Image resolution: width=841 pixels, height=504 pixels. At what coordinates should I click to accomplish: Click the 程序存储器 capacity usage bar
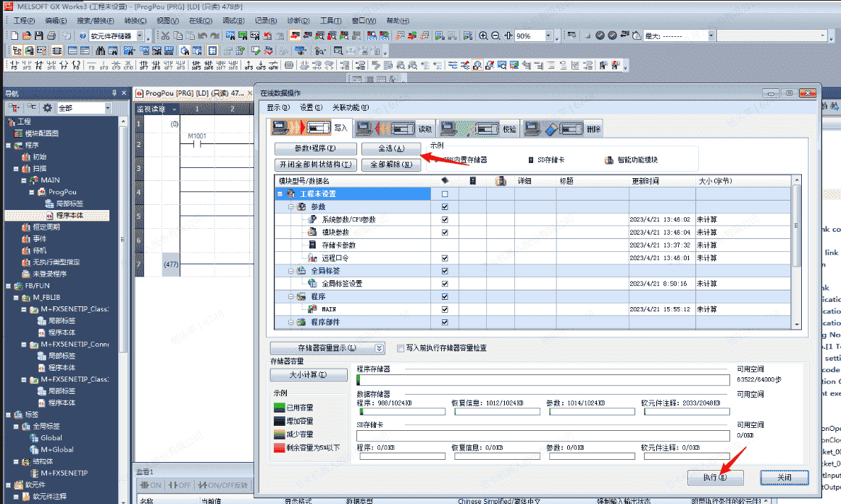click(x=543, y=380)
